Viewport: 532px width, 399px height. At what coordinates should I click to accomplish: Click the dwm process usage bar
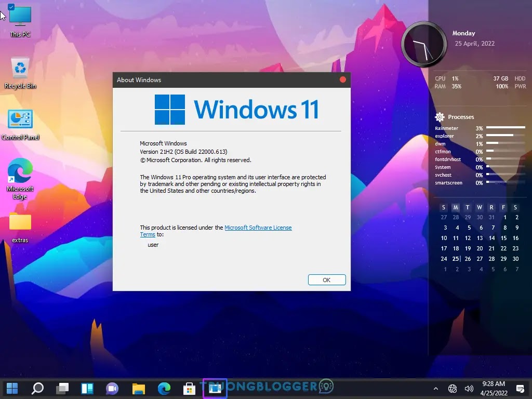pyautogui.click(x=506, y=143)
